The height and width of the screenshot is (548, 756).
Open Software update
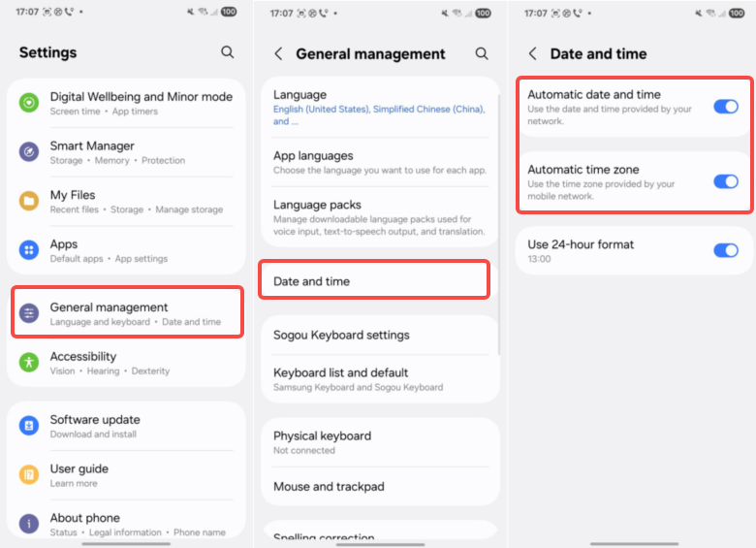(126, 426)
